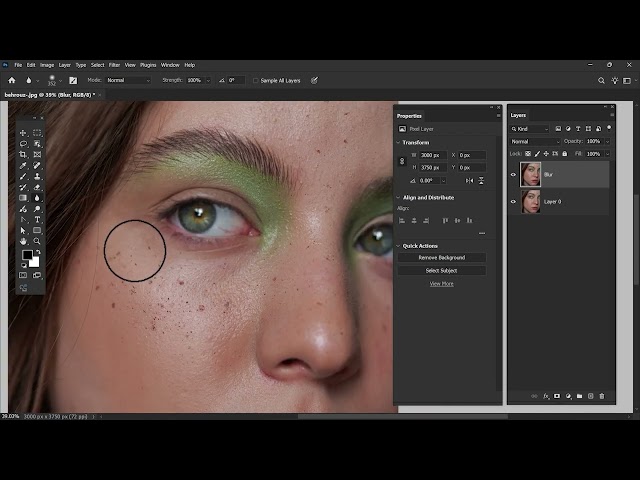The height and width of the screenshot is (480, 640).
Task: Select the Eyedropper tool
Action: 23,165
